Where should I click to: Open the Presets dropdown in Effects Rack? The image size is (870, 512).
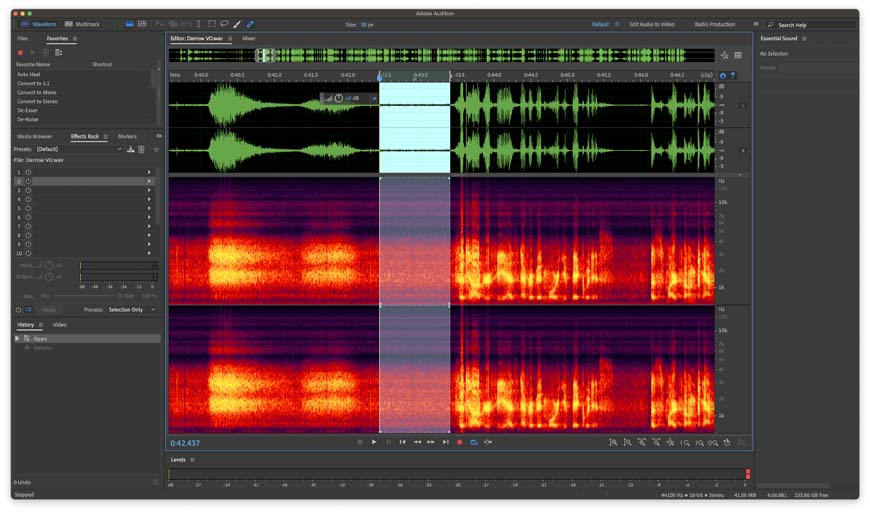click(75, 149)
